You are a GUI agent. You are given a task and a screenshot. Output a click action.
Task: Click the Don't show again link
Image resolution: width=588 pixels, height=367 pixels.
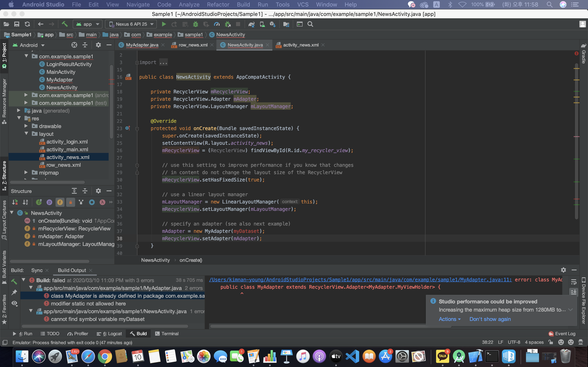[x=490, y=319]
